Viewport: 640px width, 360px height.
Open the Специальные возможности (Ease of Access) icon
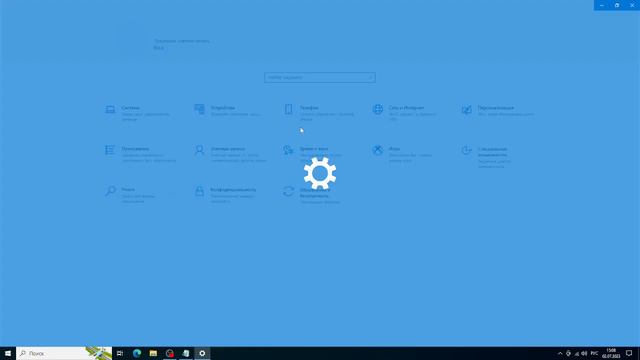point(467,150)
